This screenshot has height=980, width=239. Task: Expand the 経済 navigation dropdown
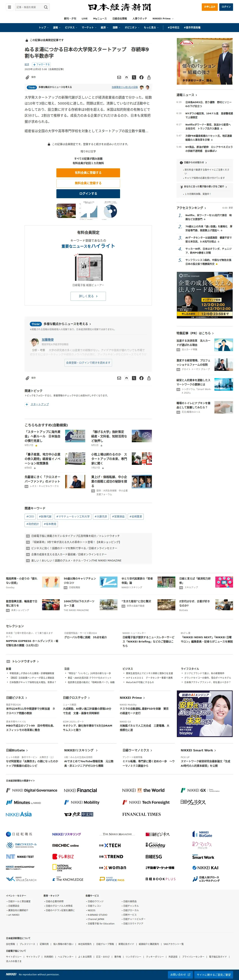click(104, 27)
